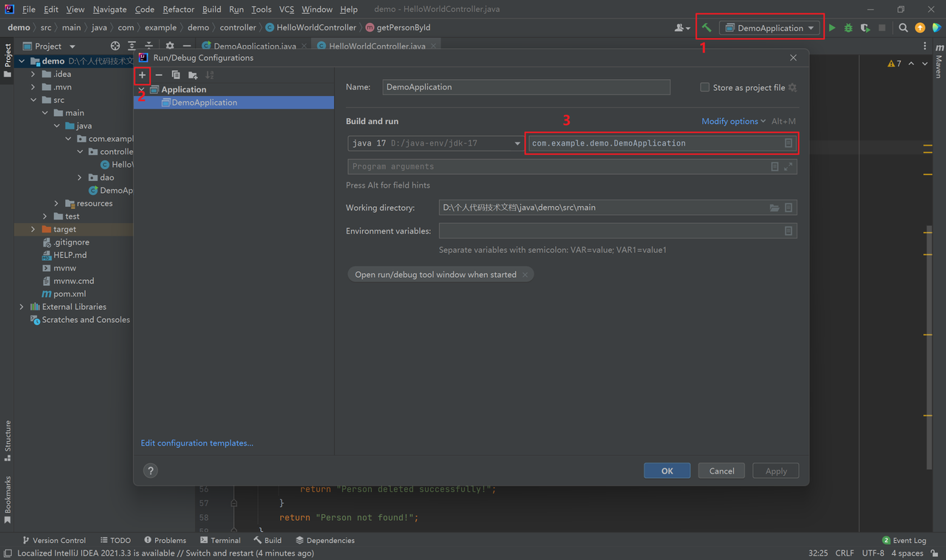This screenshot has height=560, width=946.
Task: Expand the .mvn folder
Action: pyautogui.click(x=33, y=87)
